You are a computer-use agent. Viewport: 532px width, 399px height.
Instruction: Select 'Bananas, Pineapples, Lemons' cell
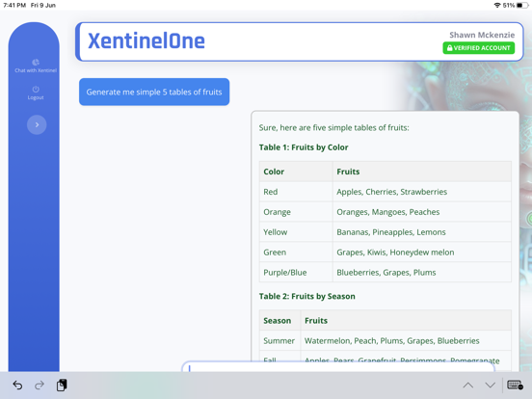coord(422,232)
